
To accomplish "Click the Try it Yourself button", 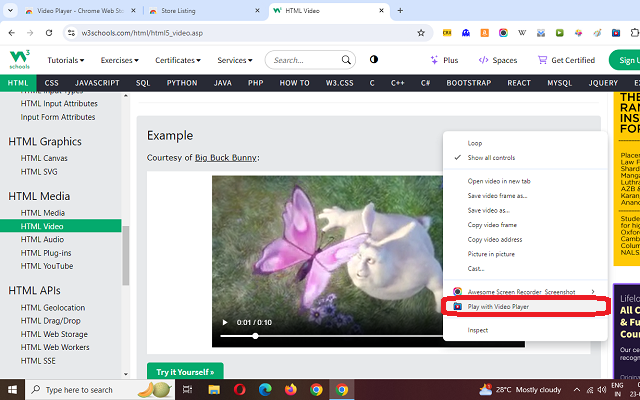I will click(185, 371).
